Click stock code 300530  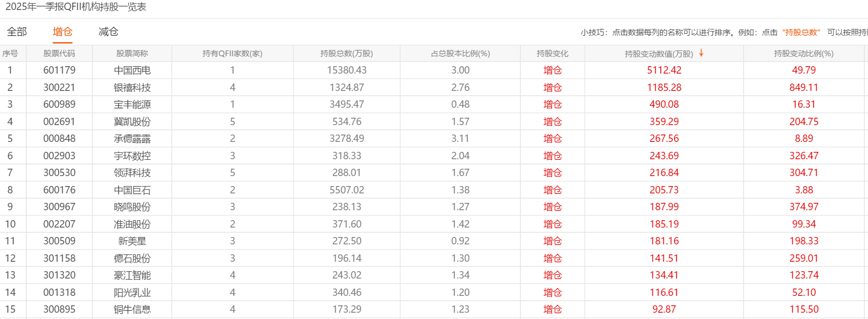tap(59, 173)
